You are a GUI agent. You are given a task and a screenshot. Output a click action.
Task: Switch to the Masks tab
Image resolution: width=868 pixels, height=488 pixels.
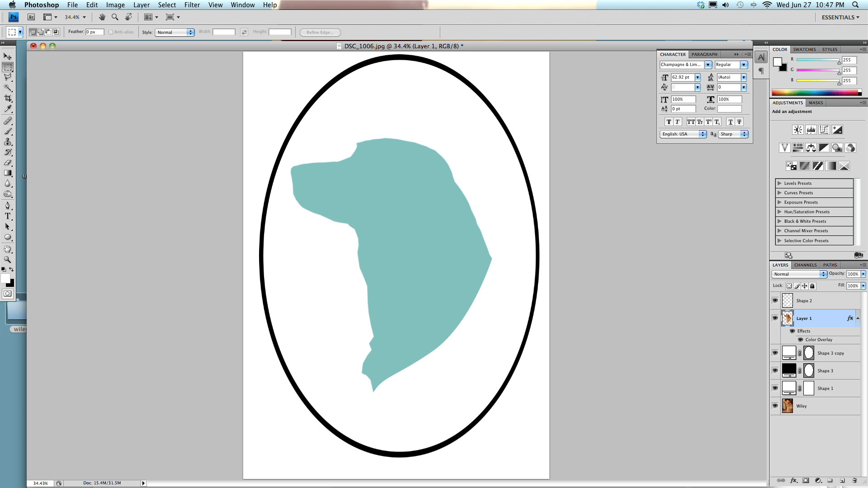tap(816, 103)
